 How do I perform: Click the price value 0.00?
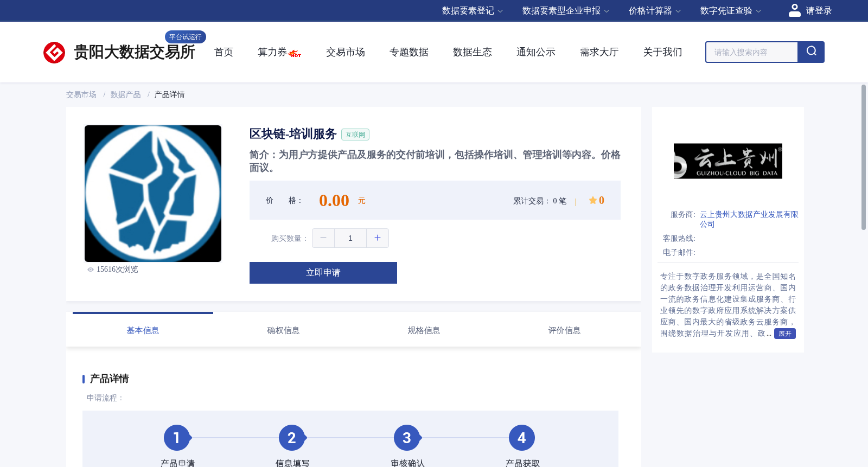click(x=334, y=201)
